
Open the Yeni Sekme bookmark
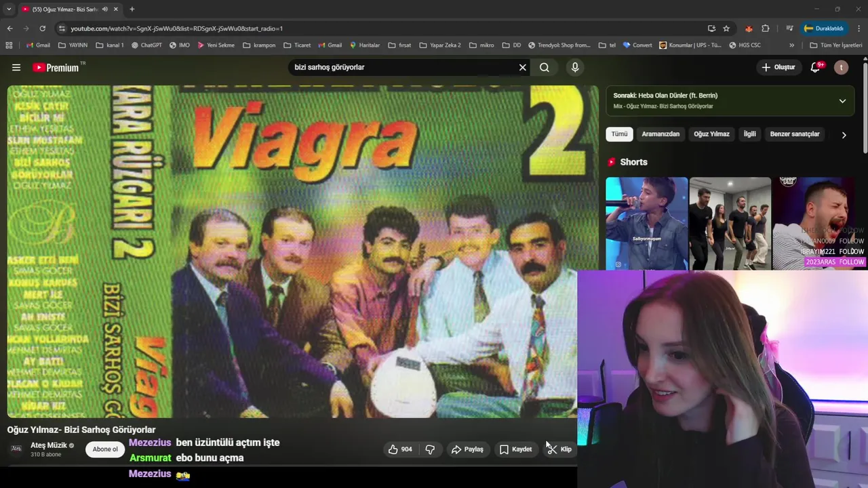(216, 45)
